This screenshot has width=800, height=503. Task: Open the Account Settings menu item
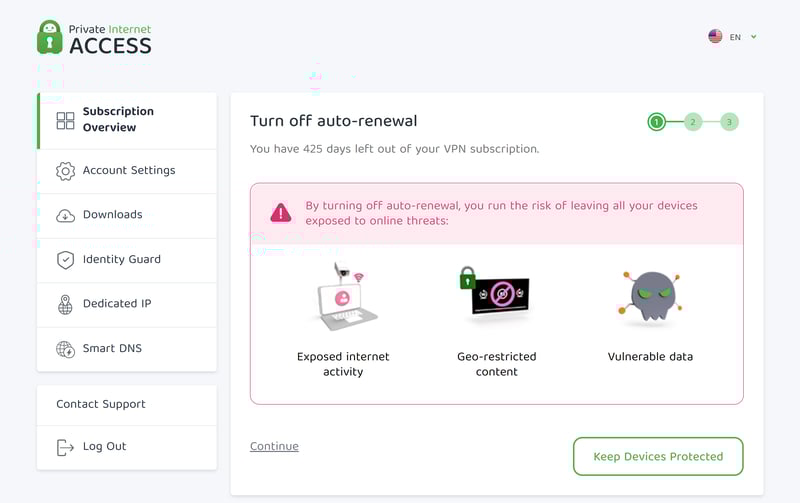pos(127,171)
